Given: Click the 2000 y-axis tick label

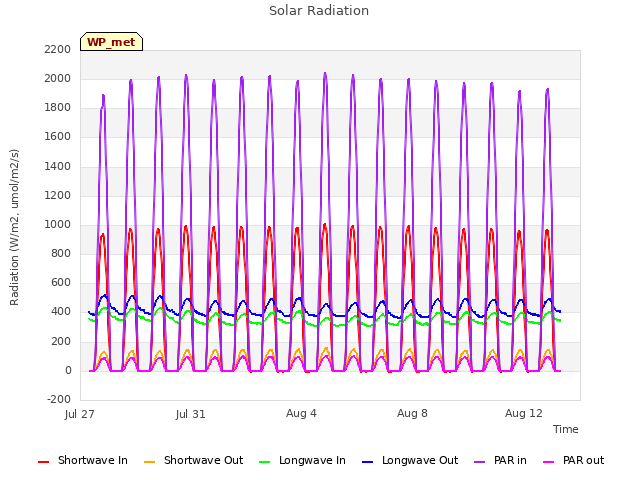Looking at the screenshot, I should coord(58,78).
